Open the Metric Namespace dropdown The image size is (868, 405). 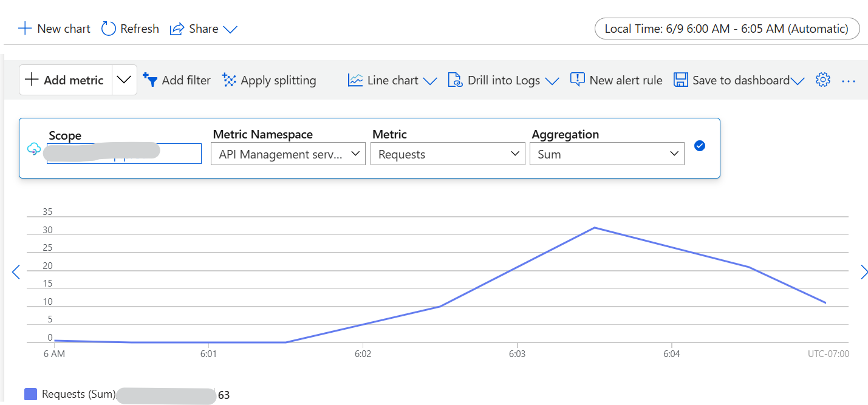point(288,154)
